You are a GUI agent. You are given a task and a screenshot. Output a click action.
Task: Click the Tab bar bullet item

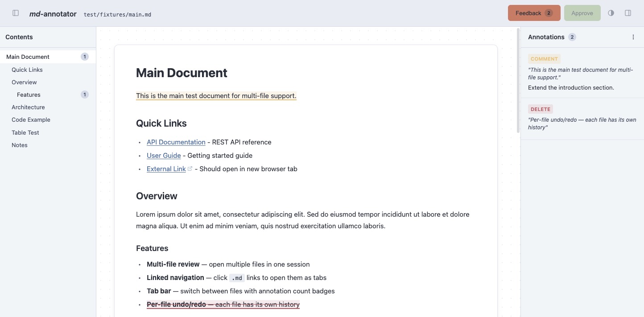240,291
